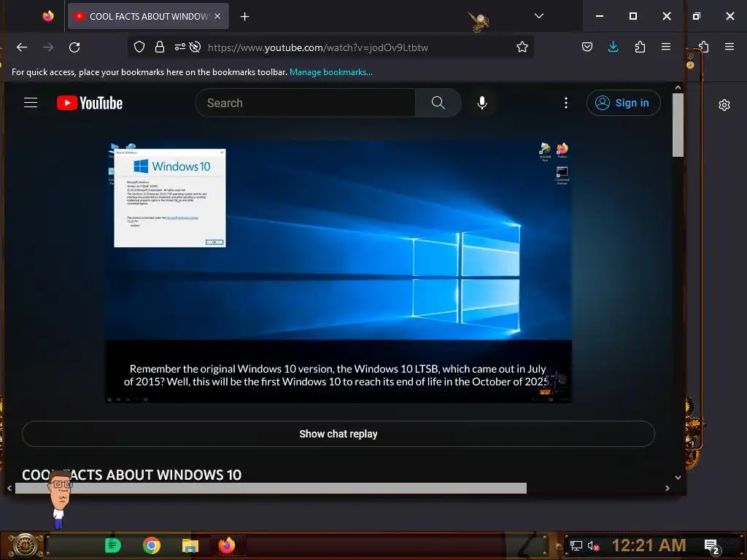Open the green notes app in taskbar
The height and width of the screenshot is (560, 747).
pyautogui.click(x=113, y=545)
